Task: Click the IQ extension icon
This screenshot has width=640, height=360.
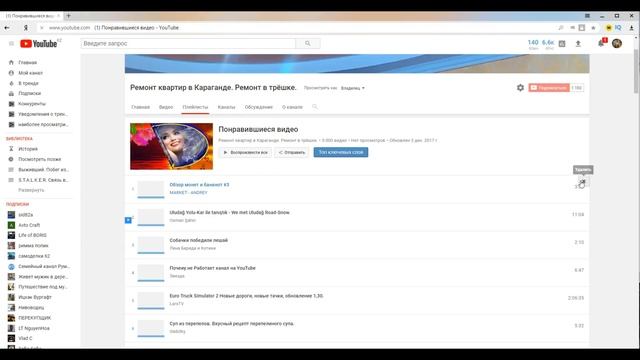Action: [x=618, y=28]
